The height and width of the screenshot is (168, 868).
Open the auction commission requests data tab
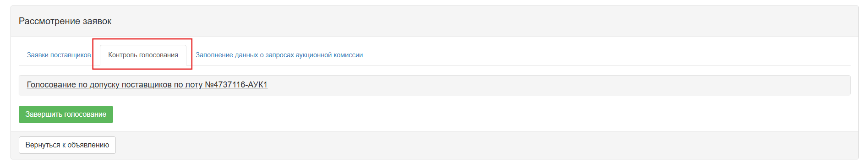coord(279,55)
